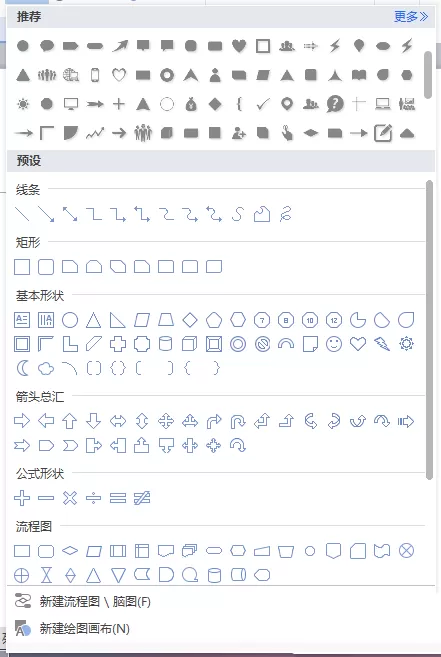Select the cylinder shape in basic shapes

[x=166, y=344]
